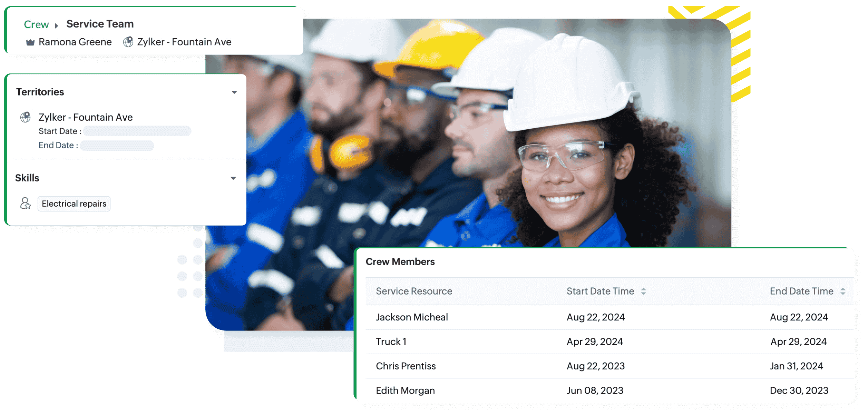Click the End Date placeholder field
The height and width of the screenshot is (416, 868).
coord(117,146)
